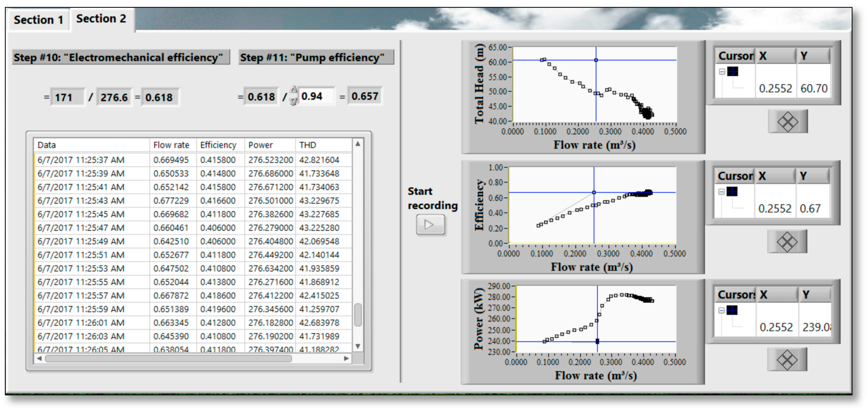Viewport: 868px width, 408px height.
Task: Click crosshair cursor icon in Efficiency legend
Action: click(x=732, y=192)
